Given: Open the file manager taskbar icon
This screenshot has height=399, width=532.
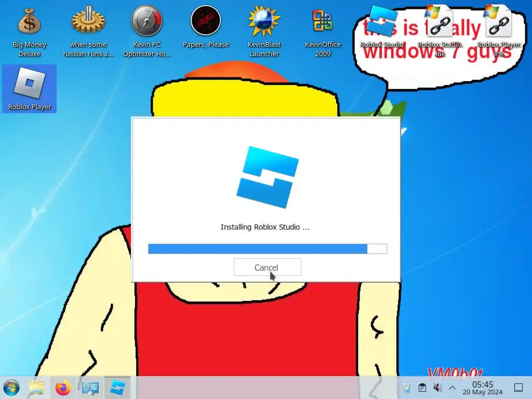Looking at the screenshot, I should [36, 388].
